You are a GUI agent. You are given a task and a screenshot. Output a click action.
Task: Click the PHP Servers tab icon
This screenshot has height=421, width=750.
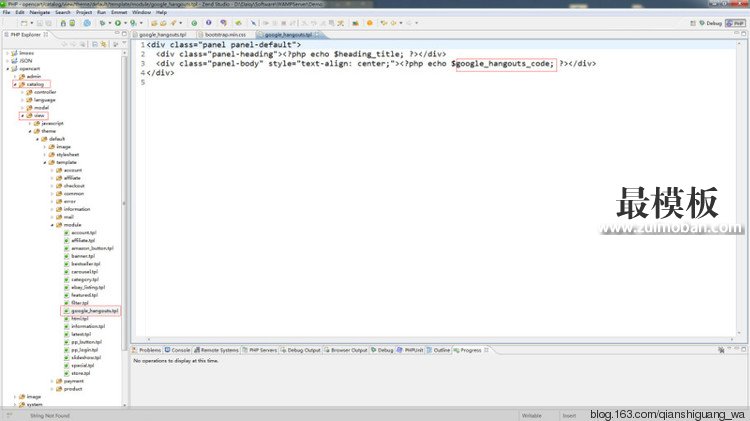coord(245,350)
